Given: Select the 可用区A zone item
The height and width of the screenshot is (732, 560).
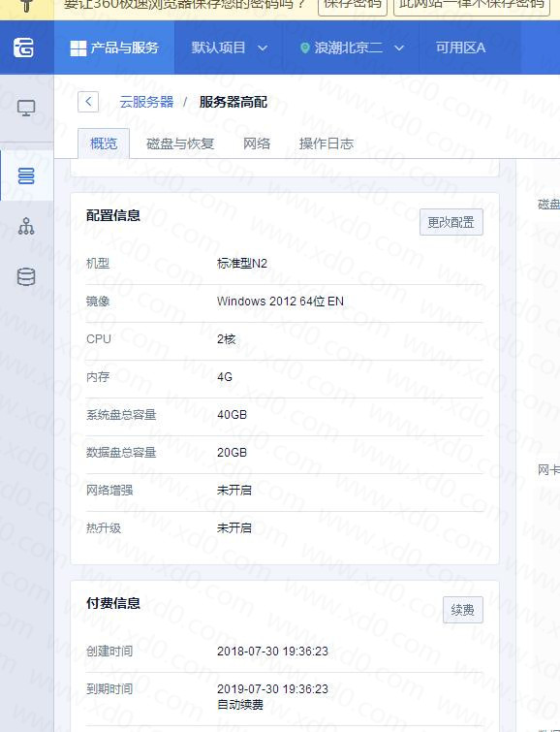Looking at the screenshot, I should [x=460, y=48].
